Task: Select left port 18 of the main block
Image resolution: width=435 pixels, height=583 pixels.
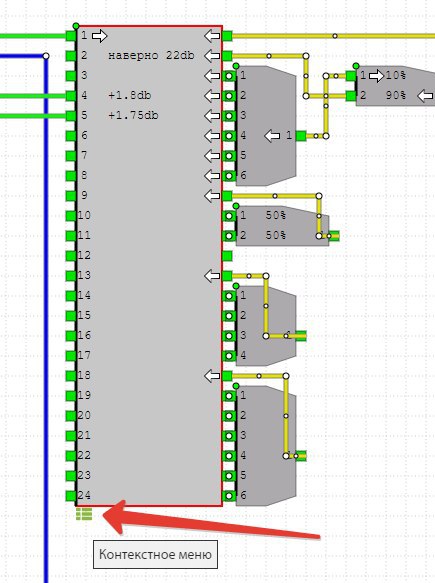Action: tap(71, 376)
